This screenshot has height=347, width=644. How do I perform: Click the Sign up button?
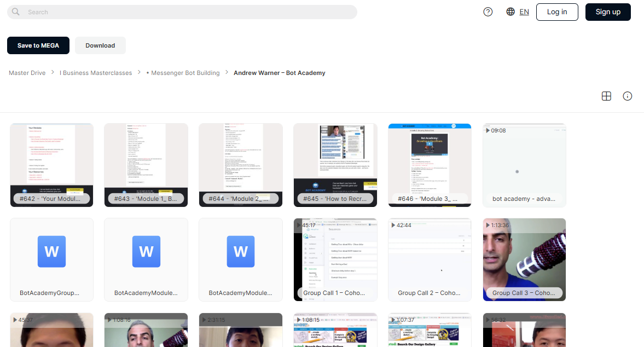pyautogui.click(x=608, y=12)
